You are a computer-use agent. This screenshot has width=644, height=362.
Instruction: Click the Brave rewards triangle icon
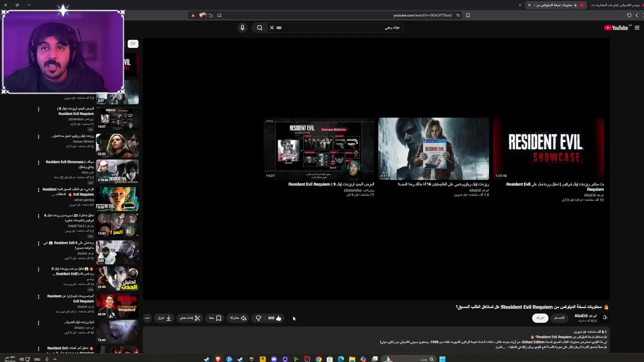[193, 15]
